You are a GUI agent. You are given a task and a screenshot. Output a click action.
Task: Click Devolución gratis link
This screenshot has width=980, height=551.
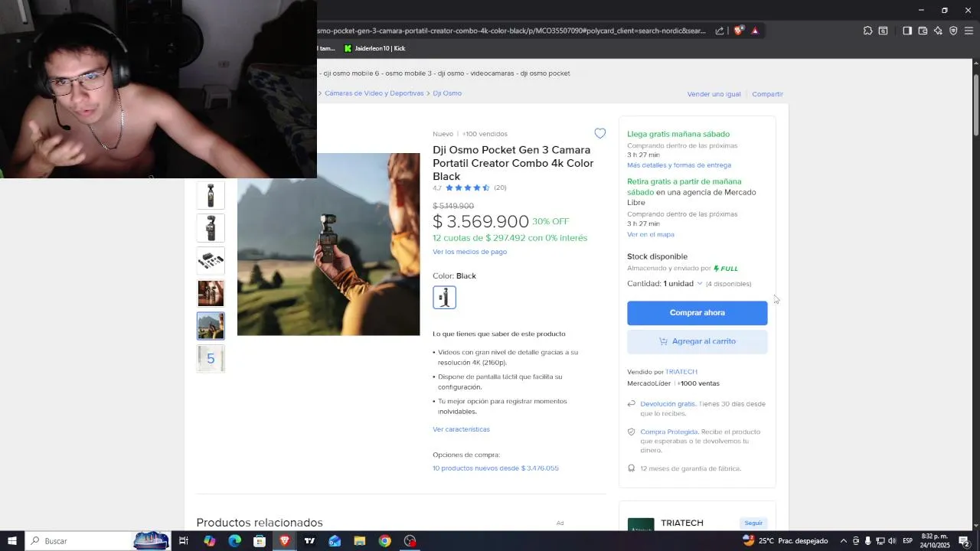[x=668, y=404]
